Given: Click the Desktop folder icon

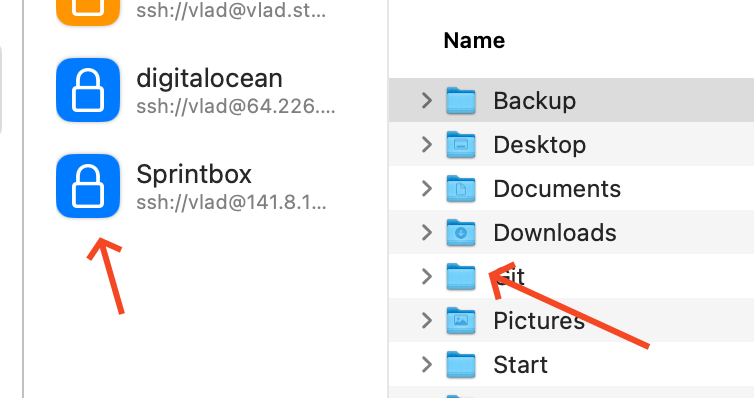Looking at the screenshot, I should tap(461, 145).
